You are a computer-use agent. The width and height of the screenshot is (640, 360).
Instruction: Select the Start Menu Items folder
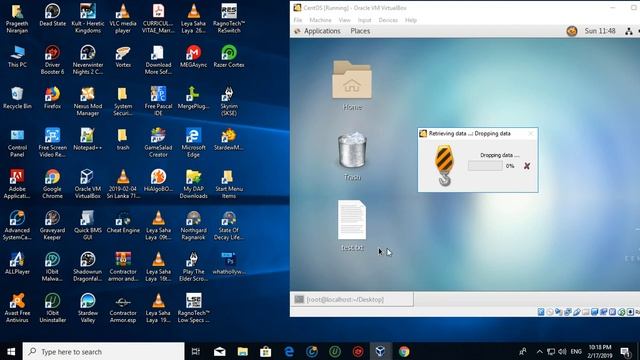click(x=229, y=184)
